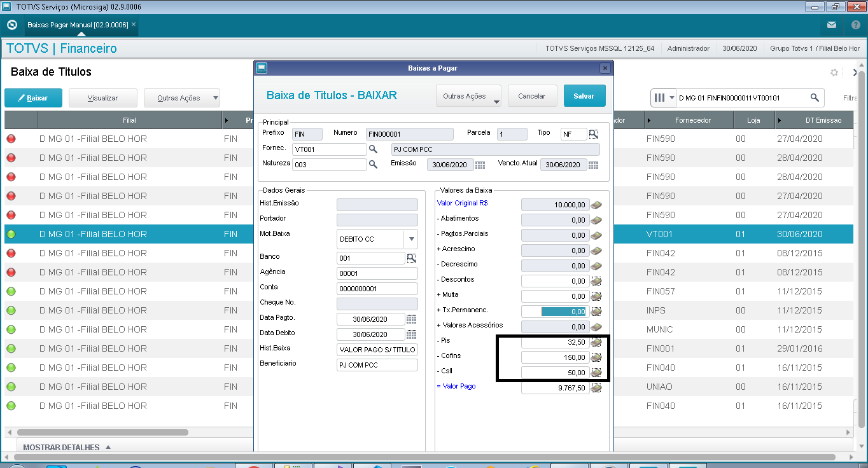Click the Valor Original R$ label link
This screenshot has height=468, width=868.
click(x=462, y=203)
